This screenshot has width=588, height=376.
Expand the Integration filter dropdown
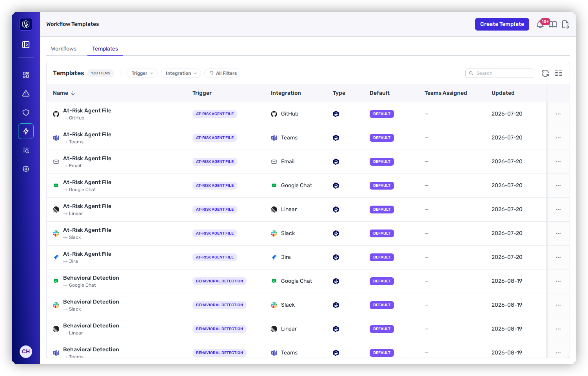(181, 73)
